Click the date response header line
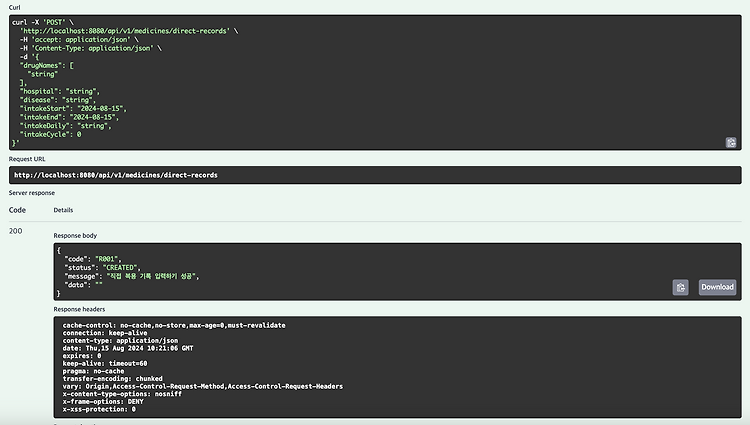The width and height of the screenshot is (750, 425). click(x=128, y=348)
